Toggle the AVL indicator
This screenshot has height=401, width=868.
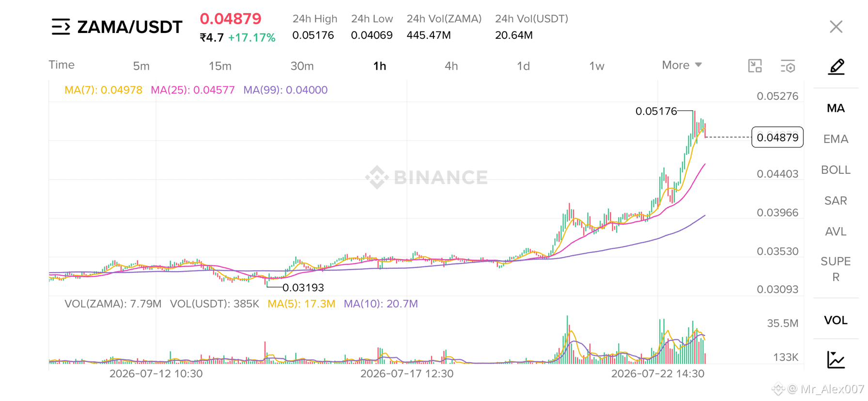[x=836, y=231]
